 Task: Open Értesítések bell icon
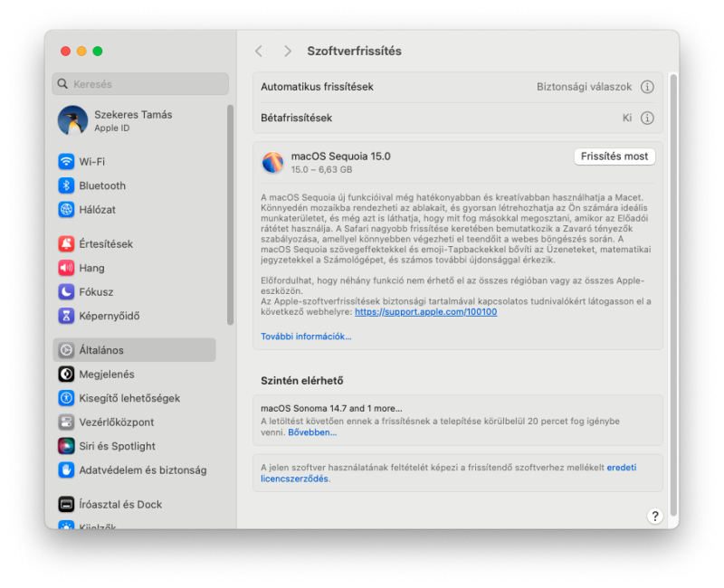66,243
